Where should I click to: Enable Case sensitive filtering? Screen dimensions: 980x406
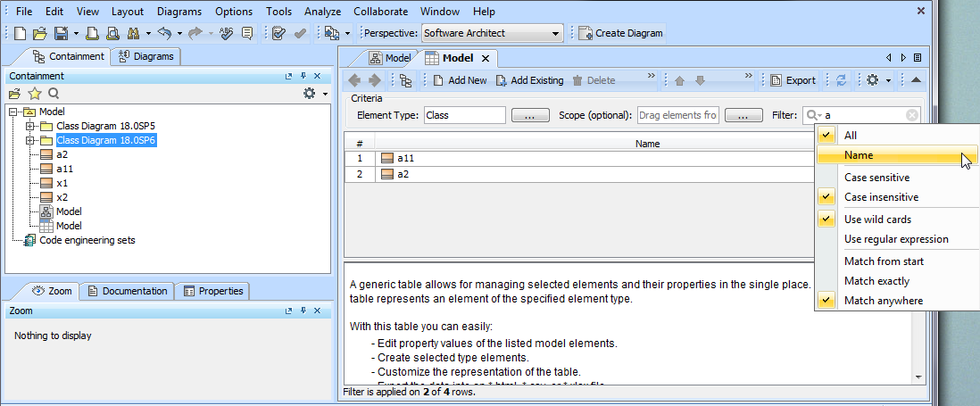tap(896, 178)
